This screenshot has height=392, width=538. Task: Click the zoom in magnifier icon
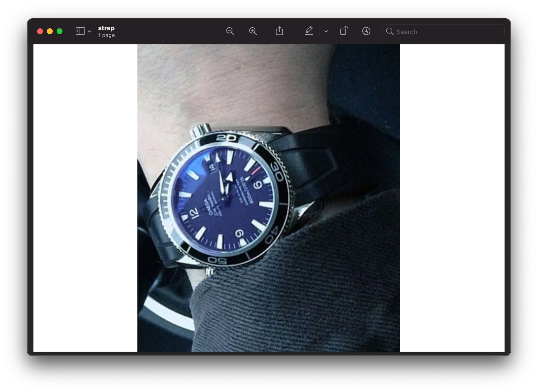tap(253, 31)
